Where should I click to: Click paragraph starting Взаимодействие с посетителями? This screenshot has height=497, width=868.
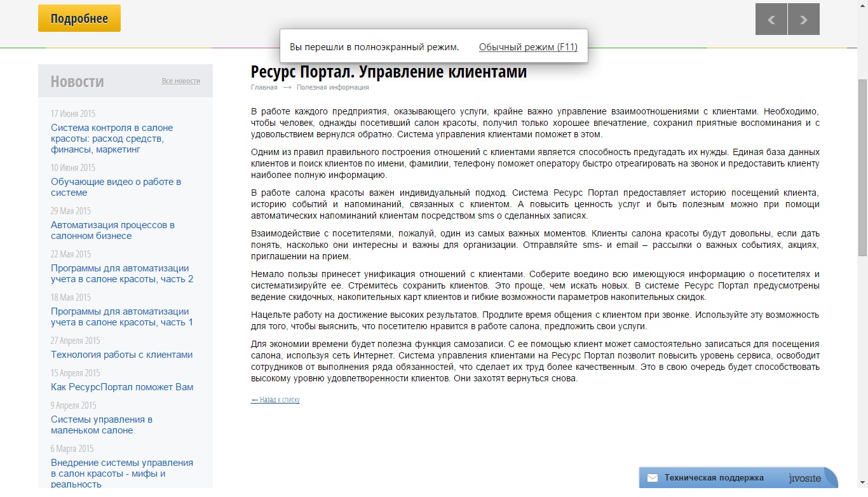click(x=535, y=245)
